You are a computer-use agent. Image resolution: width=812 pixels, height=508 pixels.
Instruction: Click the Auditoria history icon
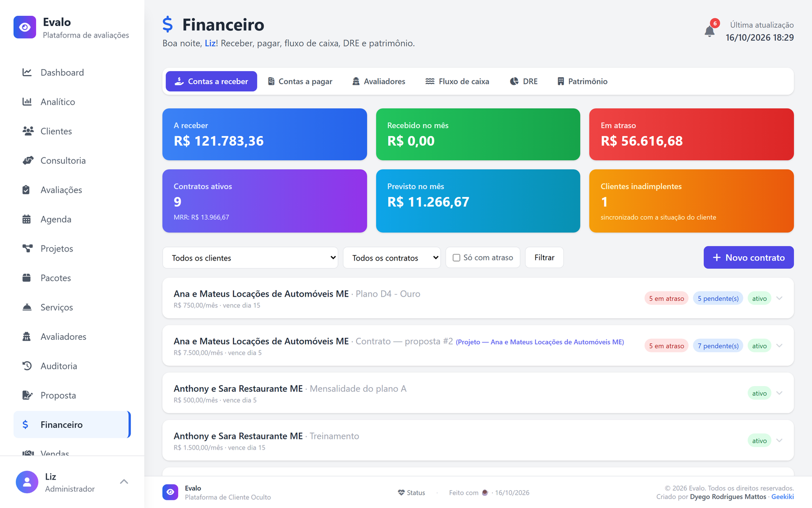point(27,366)
